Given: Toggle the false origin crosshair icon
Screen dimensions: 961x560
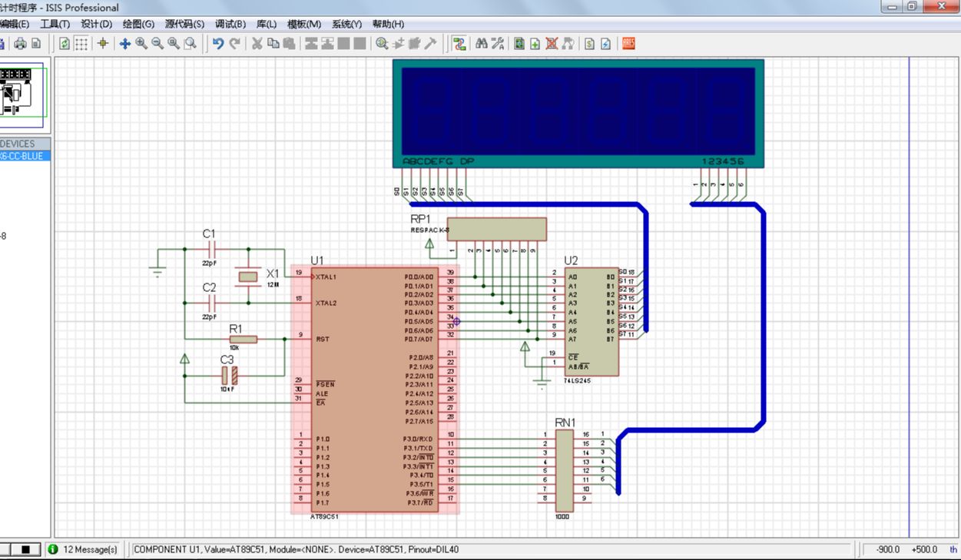Looking at the screenshot, I should 103,44.
